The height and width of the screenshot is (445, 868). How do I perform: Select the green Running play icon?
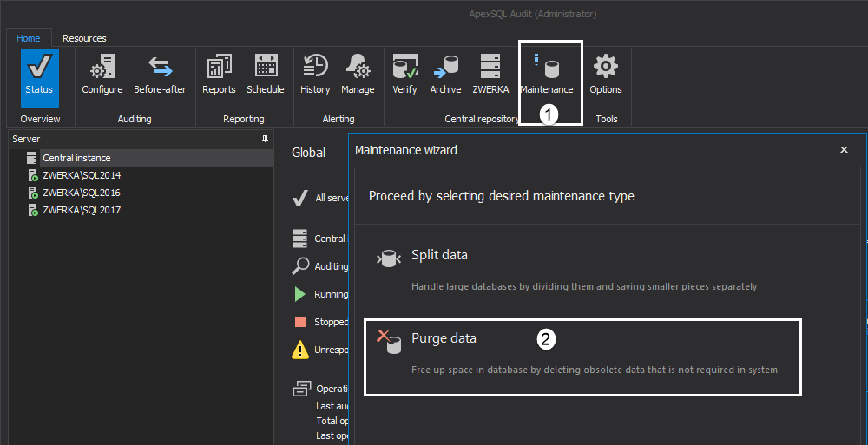tap(300, 294)
